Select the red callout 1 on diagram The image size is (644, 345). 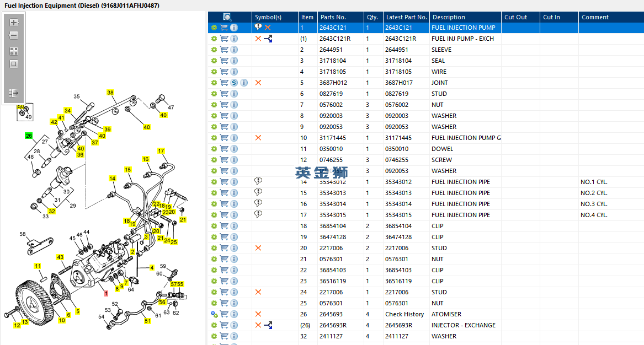[x=106, y=294]
